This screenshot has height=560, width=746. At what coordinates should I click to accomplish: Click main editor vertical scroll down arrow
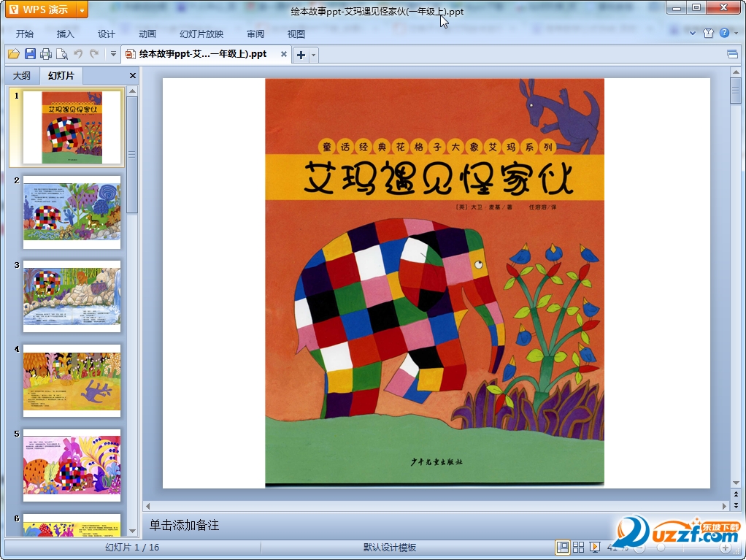(736, 483)
